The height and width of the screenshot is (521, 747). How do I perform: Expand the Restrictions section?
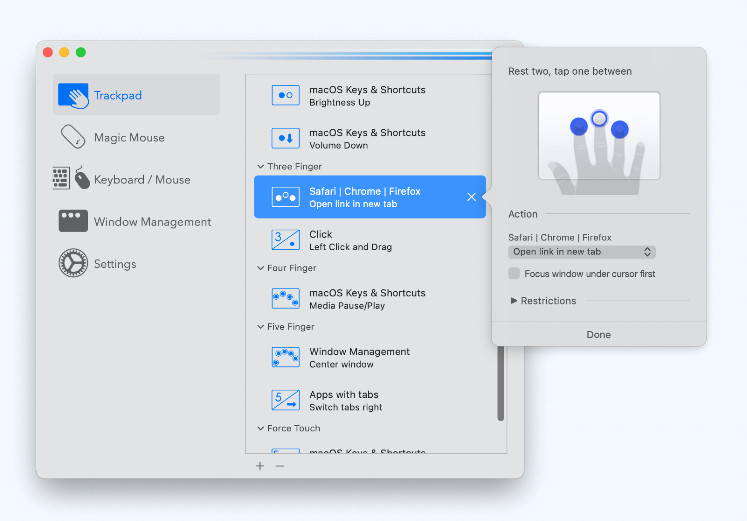[514, 301]
